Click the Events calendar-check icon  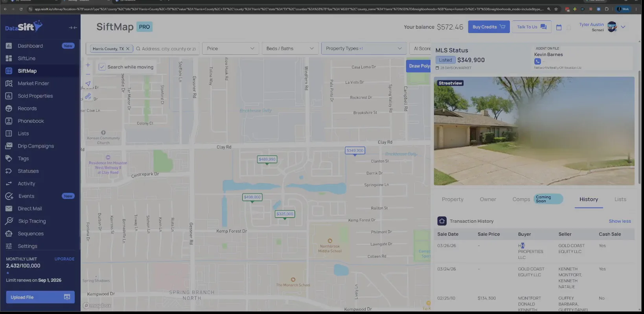coord(9,196)
